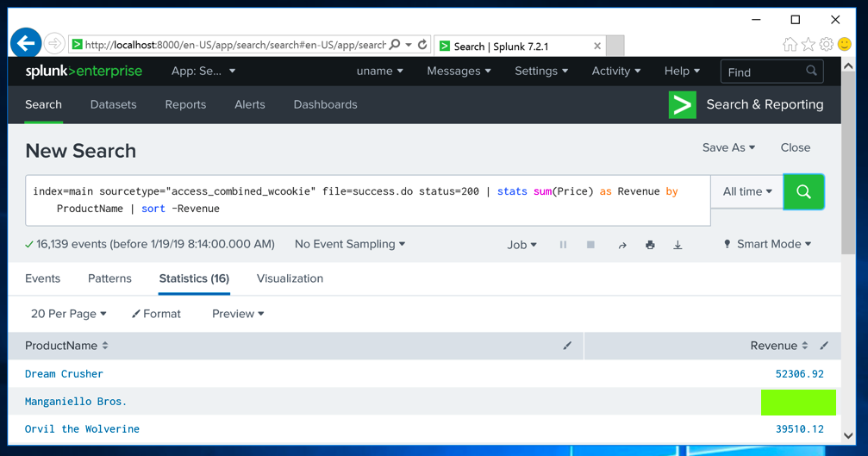This screenshot has width=868, height=456.
Task: Switch to the Events tab
Action: (42, 278)
